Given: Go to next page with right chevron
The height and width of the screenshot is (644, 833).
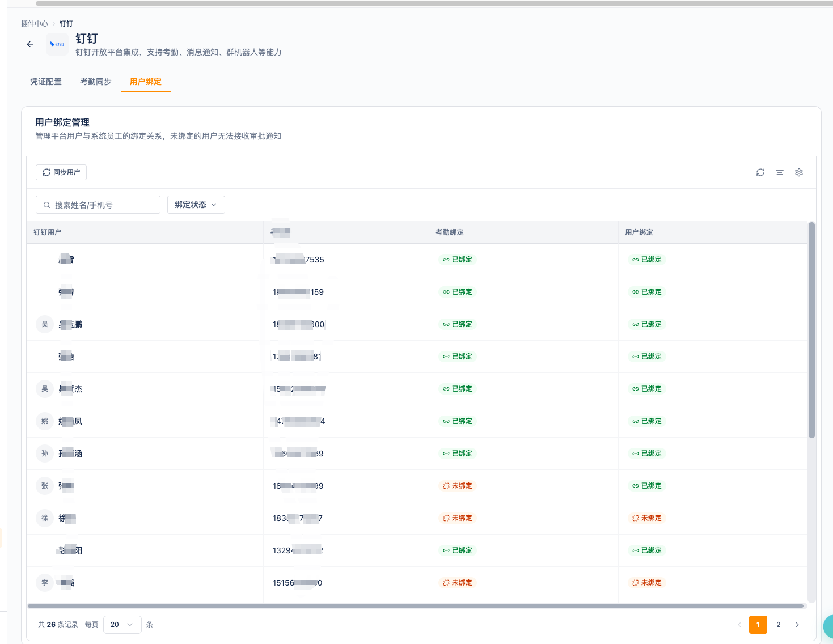Looking at the screenshot, I should click(797, 625).
